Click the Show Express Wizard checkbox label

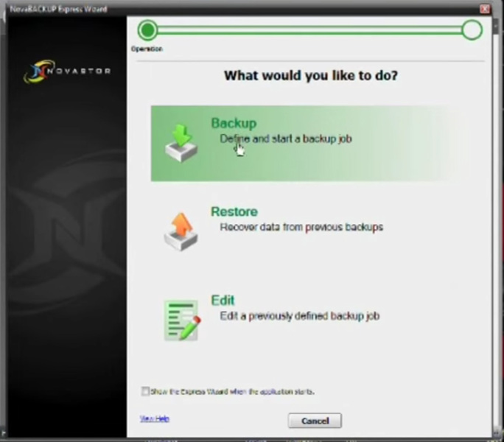[233, 391]
